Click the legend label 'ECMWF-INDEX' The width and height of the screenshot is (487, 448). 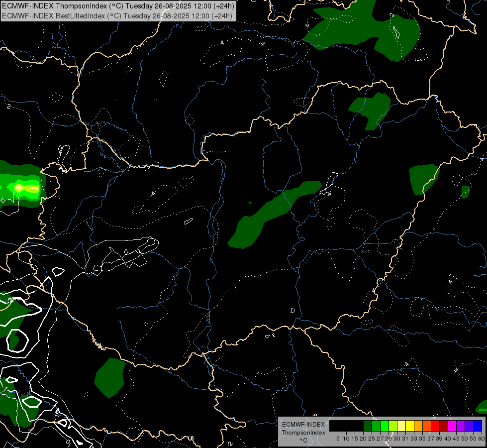[x=303, y=425]
